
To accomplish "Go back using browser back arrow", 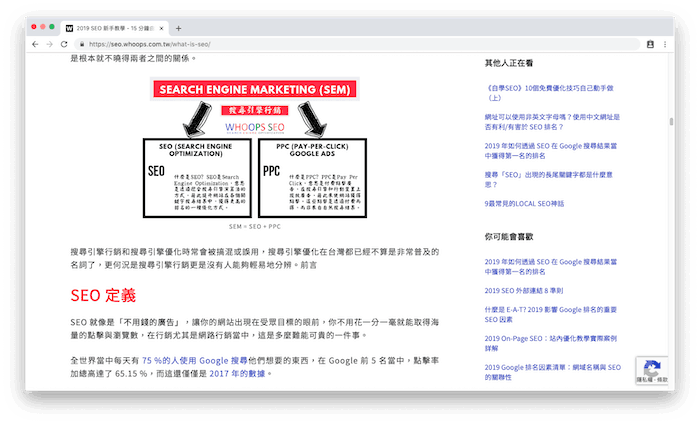I will click(x=35, y=44).
